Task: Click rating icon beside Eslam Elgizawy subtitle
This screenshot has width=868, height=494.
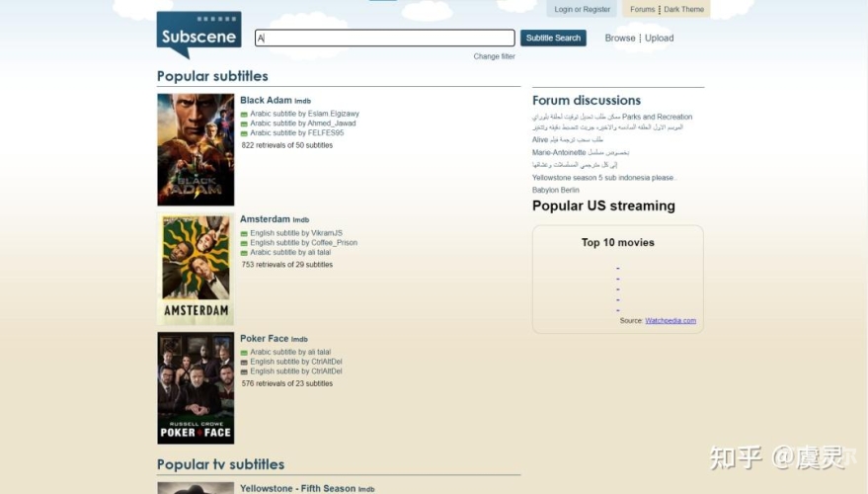Action: click(x=244, y=115)
